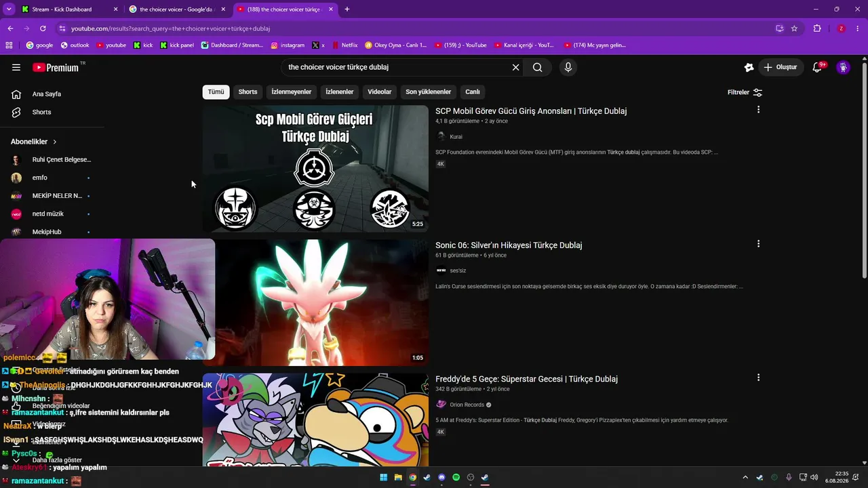
Task: Open options menu for Freddy'de 5 Gece video
Action: tap(758, 378)
